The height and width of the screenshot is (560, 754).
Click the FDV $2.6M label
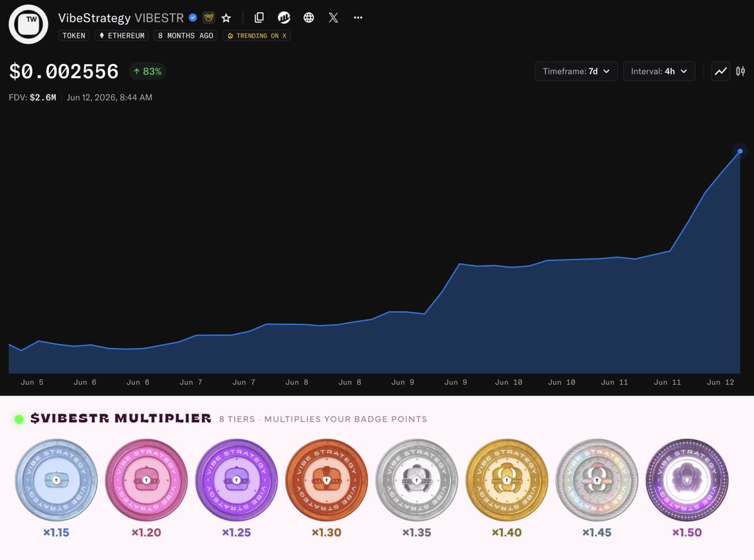33,97
